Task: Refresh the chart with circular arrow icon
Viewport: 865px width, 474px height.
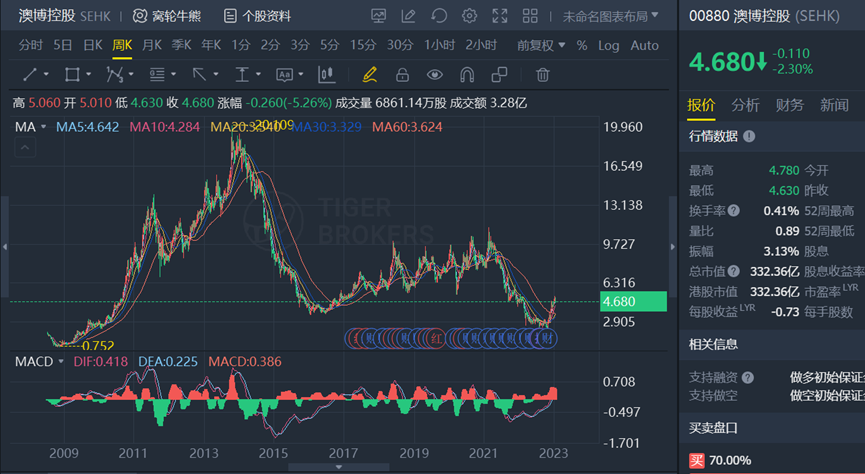Action: 439,16
